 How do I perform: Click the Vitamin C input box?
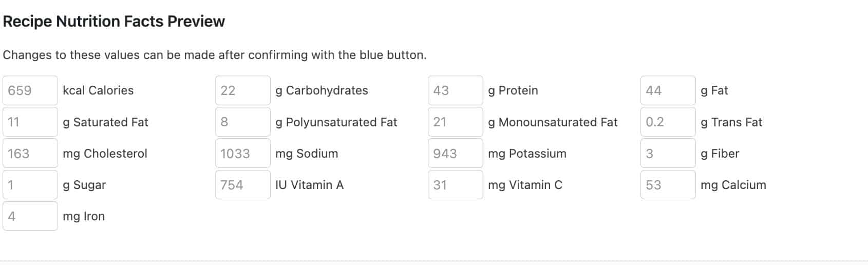coord(456,184)
